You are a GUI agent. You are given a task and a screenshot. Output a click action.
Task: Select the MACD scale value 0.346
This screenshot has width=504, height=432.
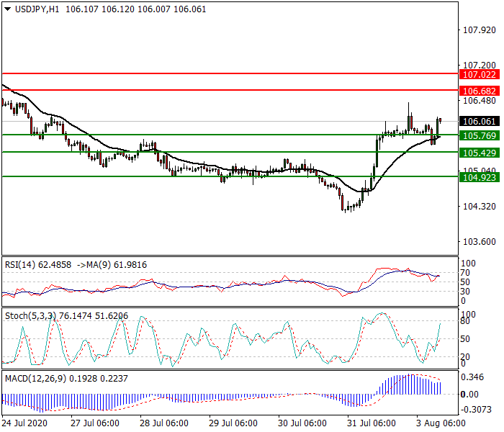(x=472, y=377)
